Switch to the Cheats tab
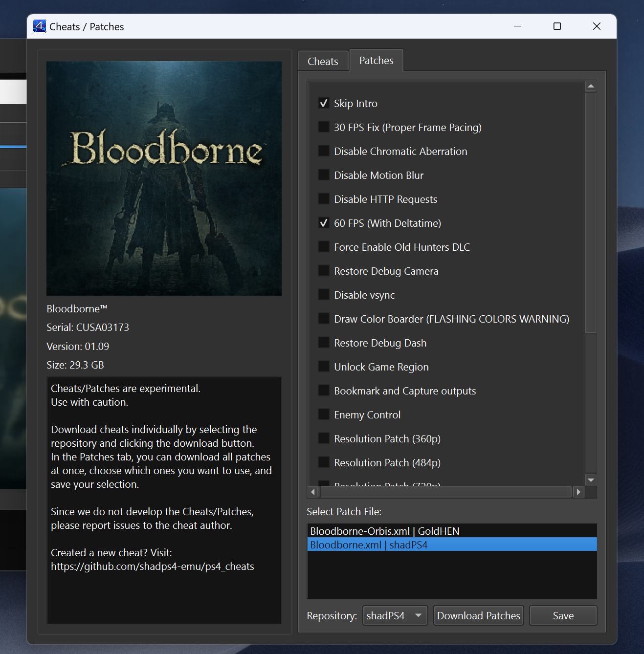Viewport: 644px width, 654px height. [x=323, y=62]
